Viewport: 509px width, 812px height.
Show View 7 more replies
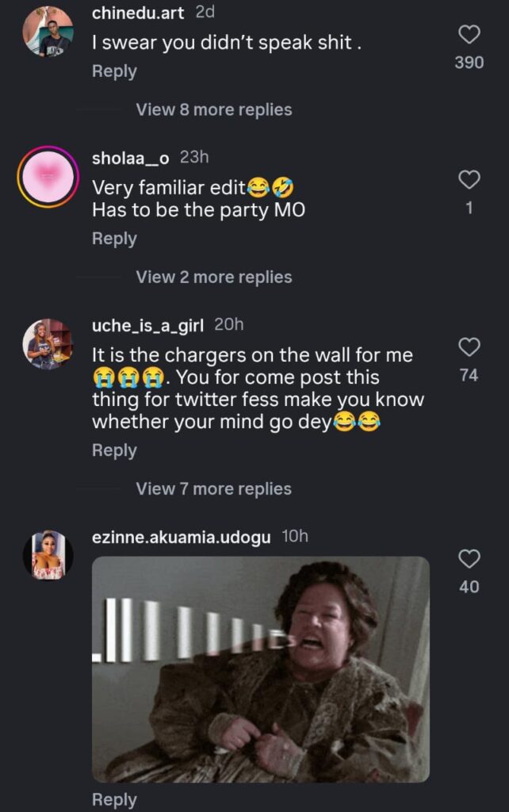click(214, 488)
